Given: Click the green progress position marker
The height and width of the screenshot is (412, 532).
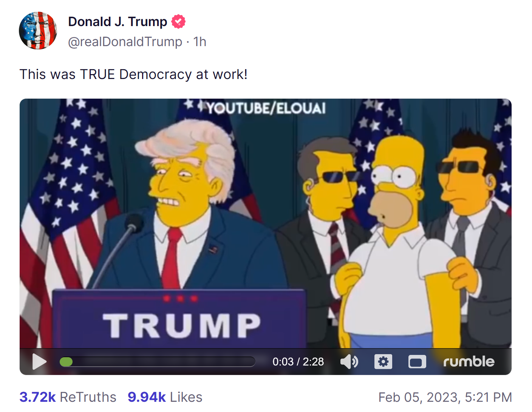Looking at the screenshot, I should pos(66,362).
